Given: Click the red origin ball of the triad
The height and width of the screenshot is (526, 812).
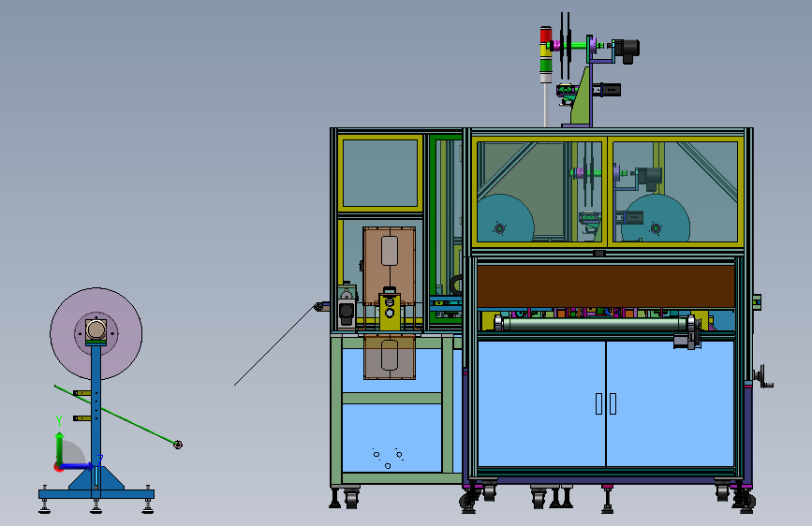Looking at the screenshot, I should [x=58, y=467].
